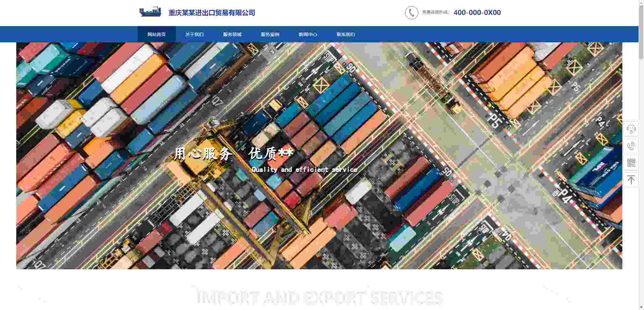Click the company name 重庆某某进出口贸易有限公司

coord(212,13)
